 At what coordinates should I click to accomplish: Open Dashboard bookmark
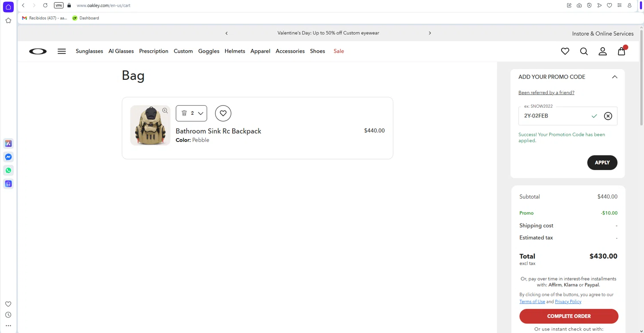85,18
